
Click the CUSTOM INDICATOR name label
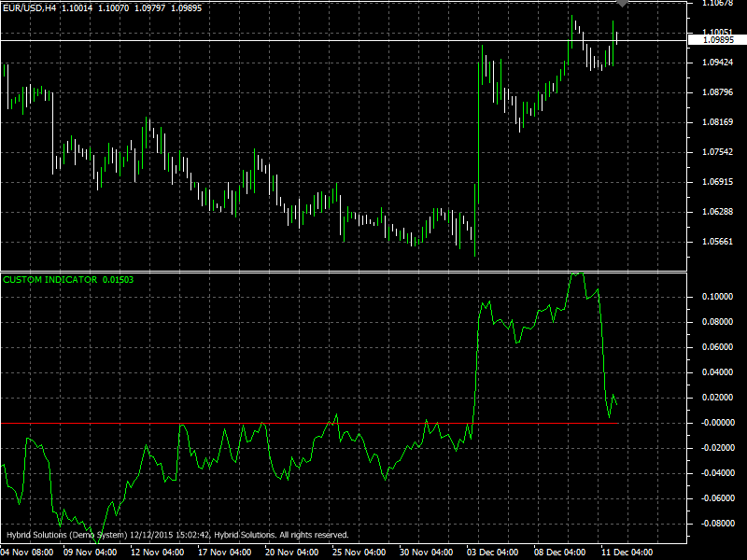pyautogui.click(x=51, y=279)
